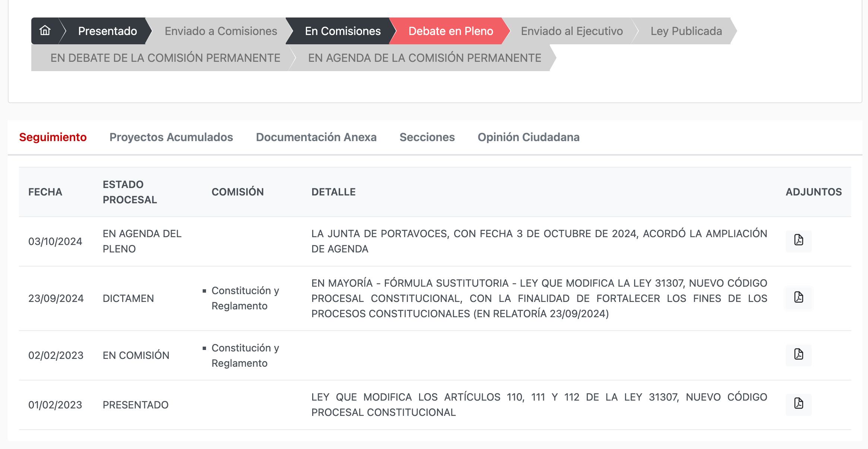Viewport: 868px width, 449px height.
Task: Go to the Secciones tab
Action: click(x=427, y=137)
